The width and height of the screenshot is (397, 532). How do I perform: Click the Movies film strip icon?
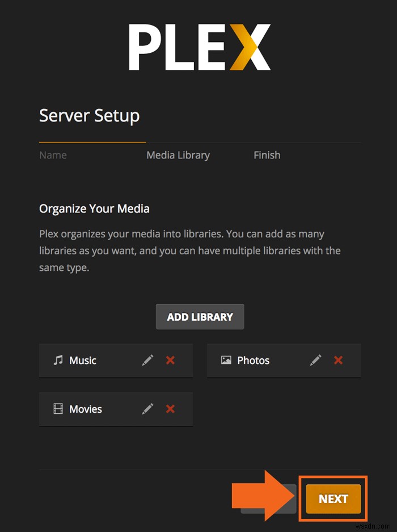(58, 409)
